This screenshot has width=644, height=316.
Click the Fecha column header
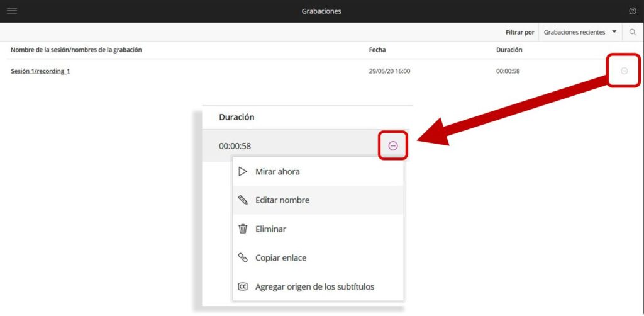[x=377, y=50]
